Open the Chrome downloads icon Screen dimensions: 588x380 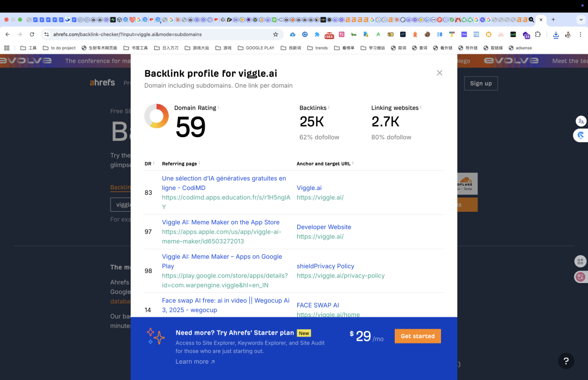(x=556, y=34)
